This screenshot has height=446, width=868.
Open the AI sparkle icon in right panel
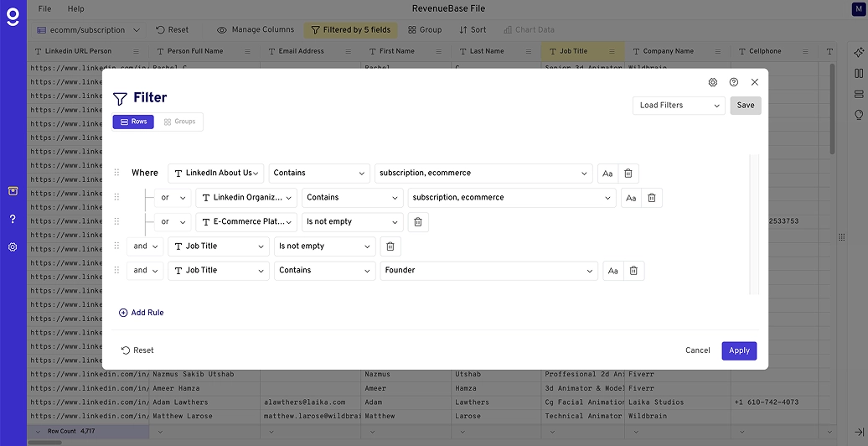[859, 52]
